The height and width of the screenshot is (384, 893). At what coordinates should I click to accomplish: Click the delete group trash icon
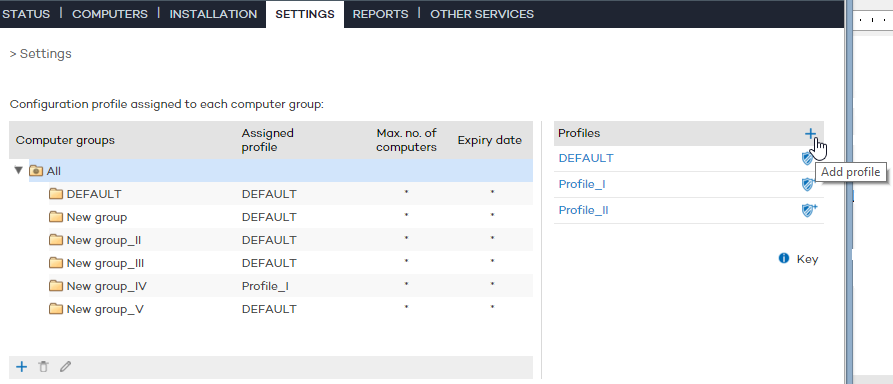click(43, 367)
